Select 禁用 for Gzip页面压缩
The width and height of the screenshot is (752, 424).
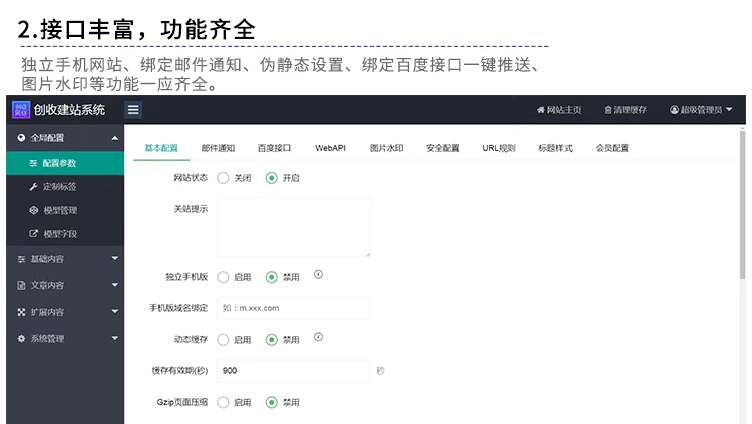point(271,402)
